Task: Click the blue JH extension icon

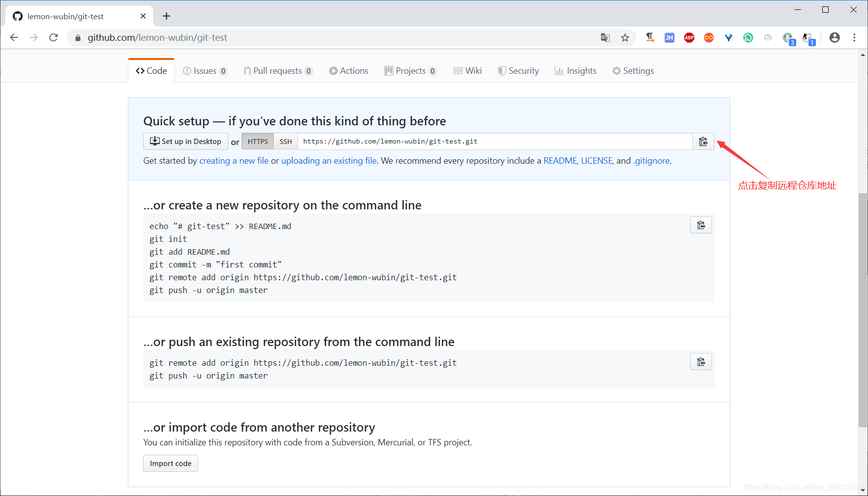Action: (x=669, y=38)
